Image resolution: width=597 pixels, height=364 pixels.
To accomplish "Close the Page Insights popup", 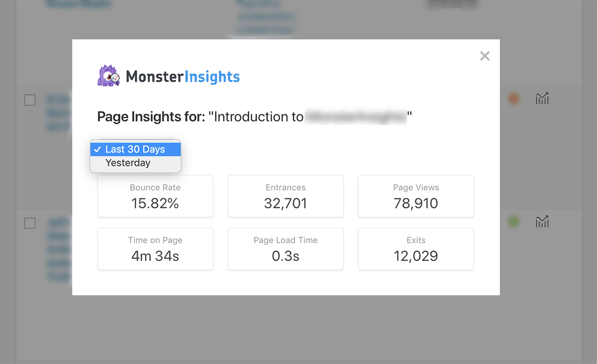I will [485, 56].
